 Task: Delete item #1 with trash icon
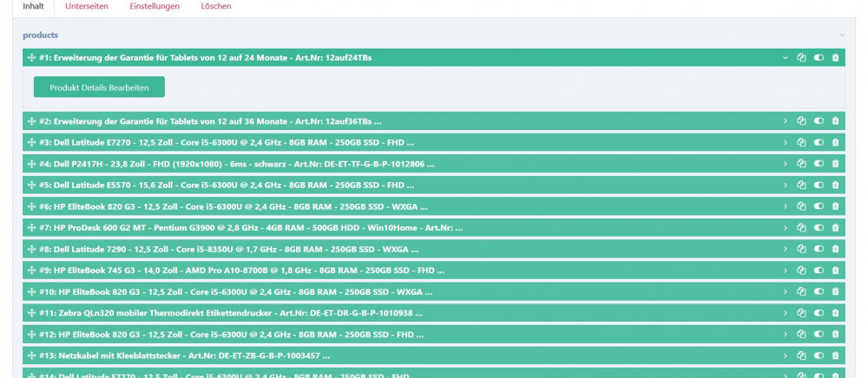coord(835,57)
